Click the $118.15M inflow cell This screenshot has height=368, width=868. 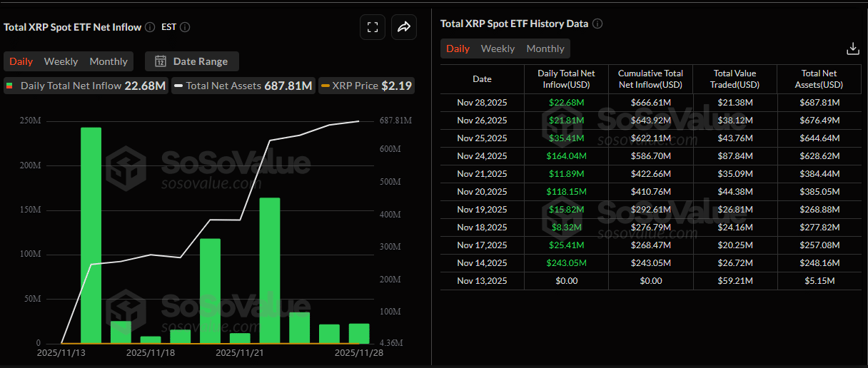567,192
